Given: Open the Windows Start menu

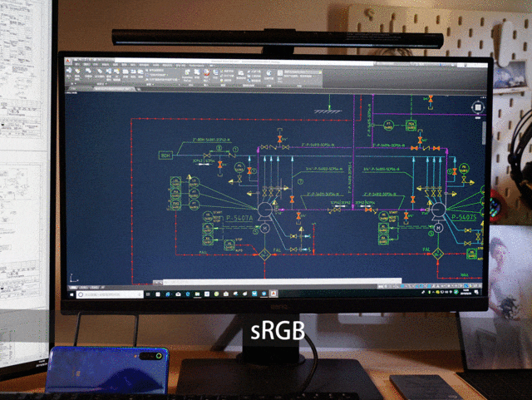Looking at the screenshot, I should click(71, 294).
